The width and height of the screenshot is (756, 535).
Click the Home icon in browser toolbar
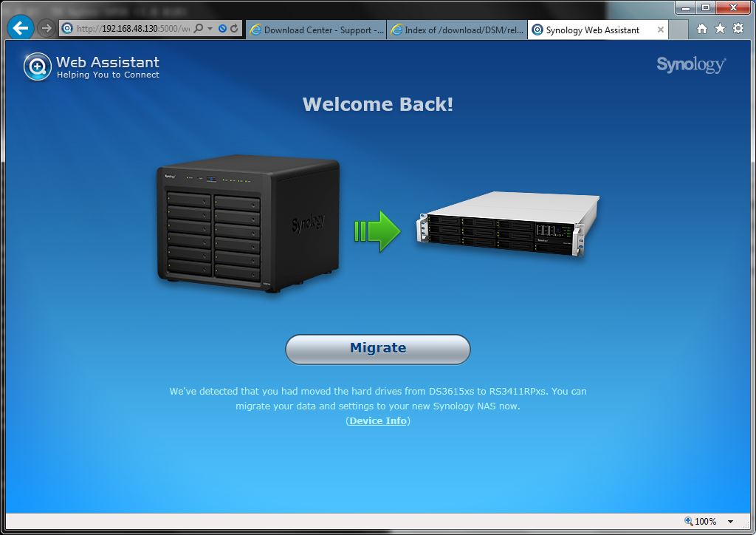click(x=702, y=29)
